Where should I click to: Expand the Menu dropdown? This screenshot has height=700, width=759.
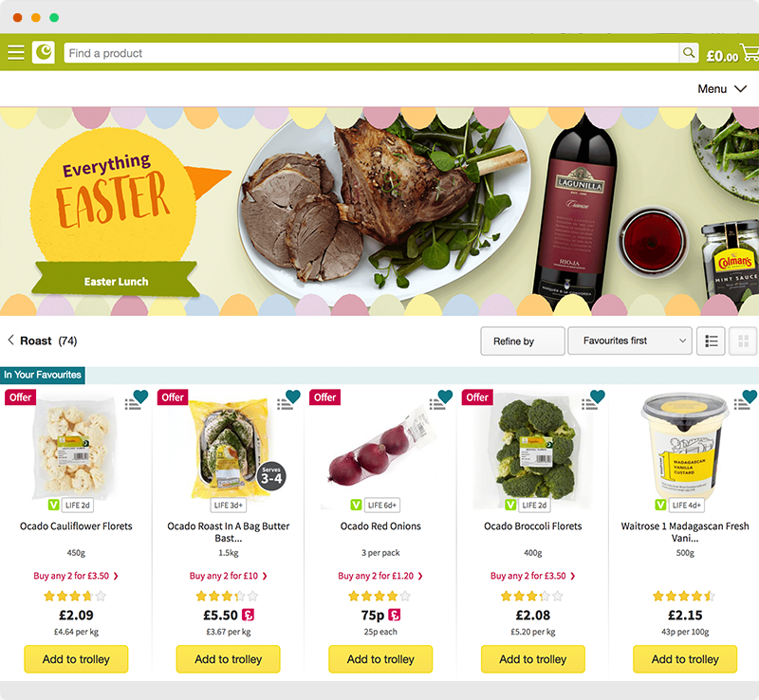(722, 89)
